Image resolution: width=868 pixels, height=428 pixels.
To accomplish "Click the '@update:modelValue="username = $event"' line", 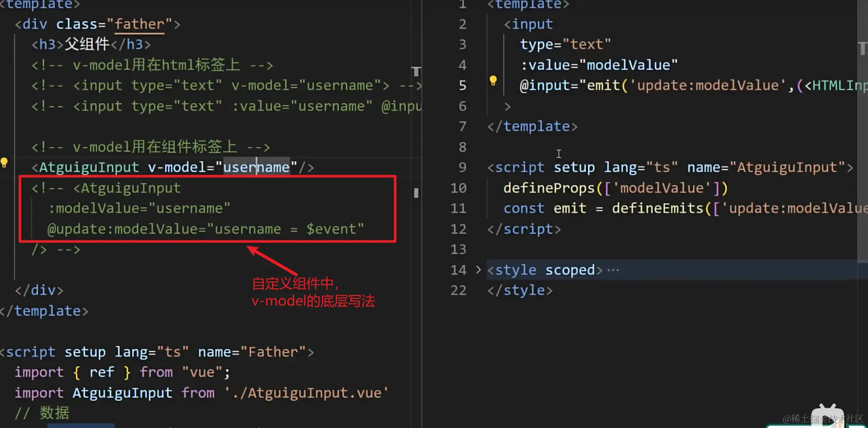I will (x=206, y=229).
